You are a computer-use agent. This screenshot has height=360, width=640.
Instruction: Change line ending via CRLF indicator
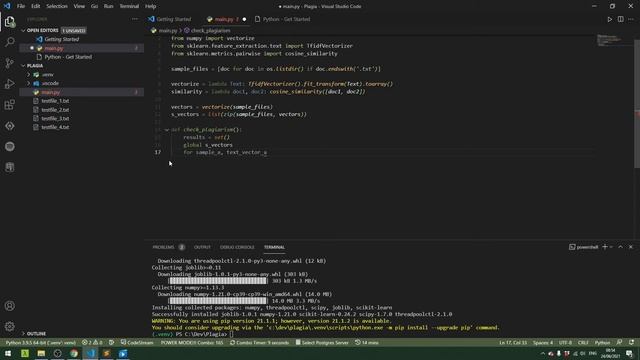click(583, 342)
